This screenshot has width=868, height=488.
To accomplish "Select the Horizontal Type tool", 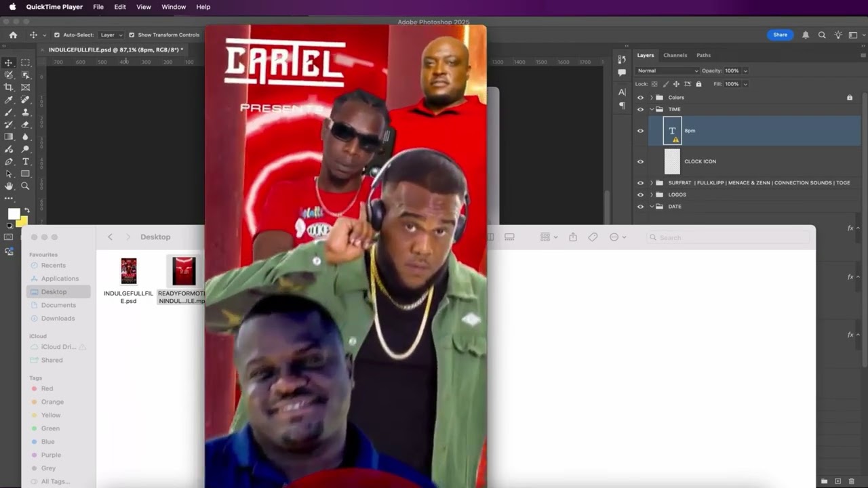I will [25, 161].
